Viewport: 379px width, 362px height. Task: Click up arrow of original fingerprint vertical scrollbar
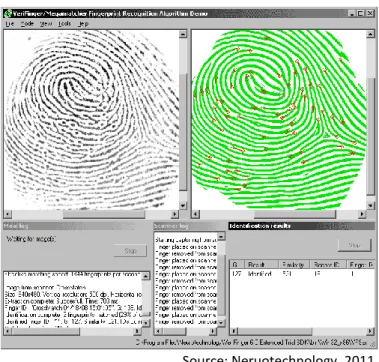183,34
